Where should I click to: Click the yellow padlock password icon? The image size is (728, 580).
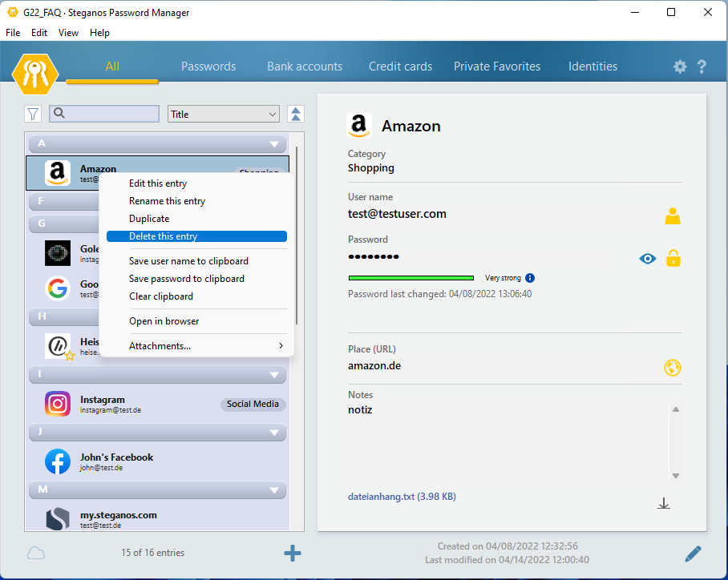673,258
